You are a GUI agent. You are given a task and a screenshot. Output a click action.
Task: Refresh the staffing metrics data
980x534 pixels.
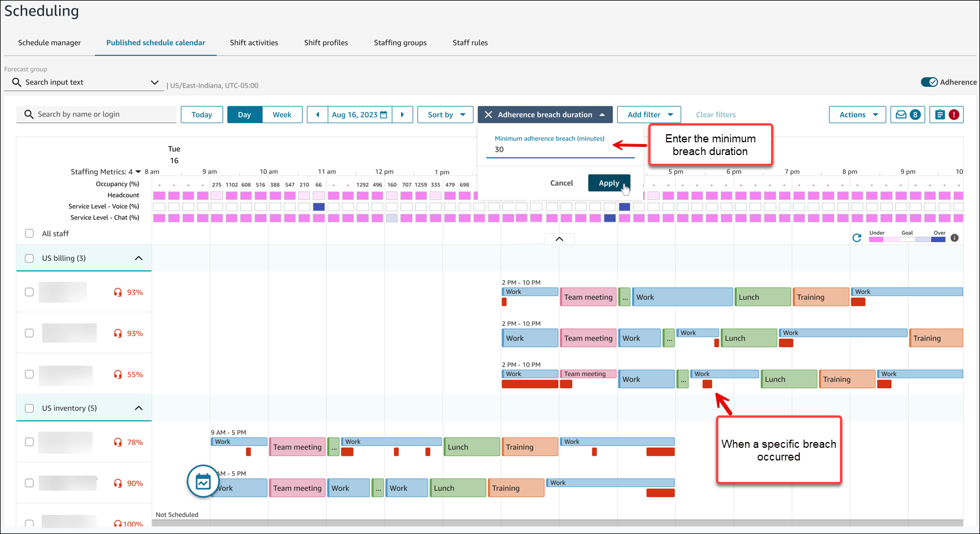point(857,237)
